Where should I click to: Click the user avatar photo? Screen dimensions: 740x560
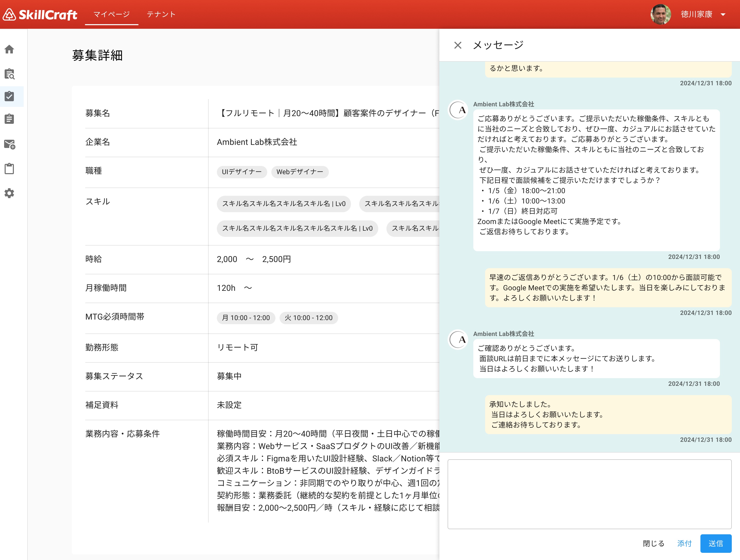(660, 14)
